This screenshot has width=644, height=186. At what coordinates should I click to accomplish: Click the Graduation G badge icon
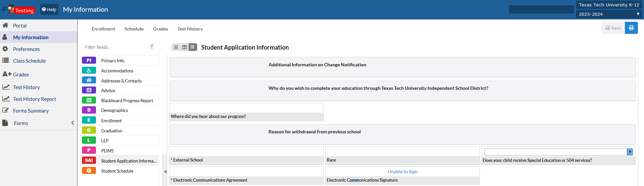tap(89, 130)
